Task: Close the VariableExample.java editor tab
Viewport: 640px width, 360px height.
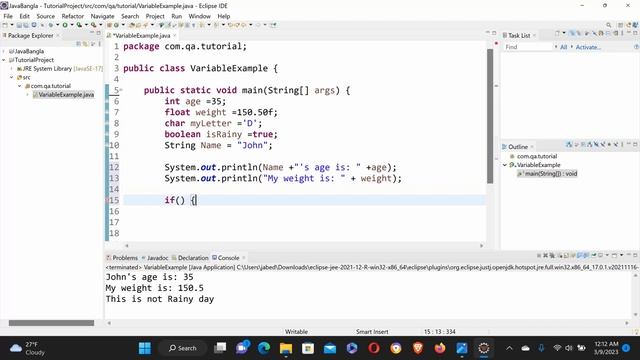Action: 175,36
